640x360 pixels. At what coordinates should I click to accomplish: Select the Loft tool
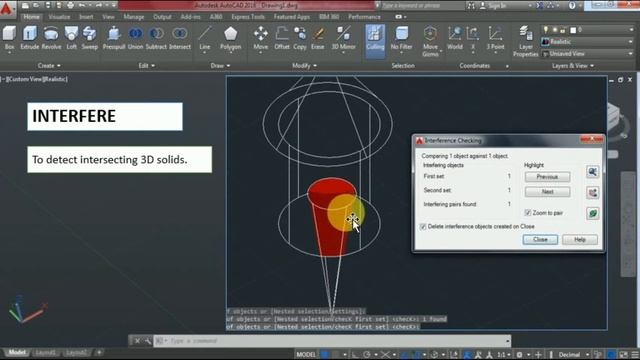71,38
